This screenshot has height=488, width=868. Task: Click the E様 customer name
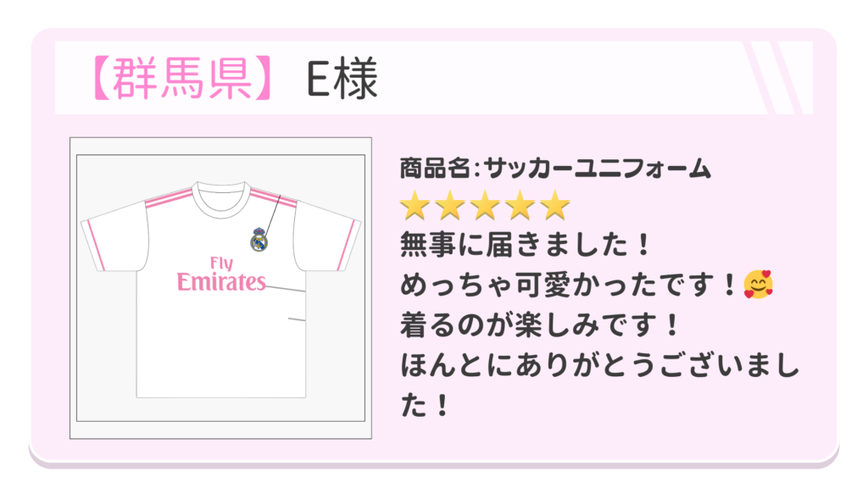[342, 79]
